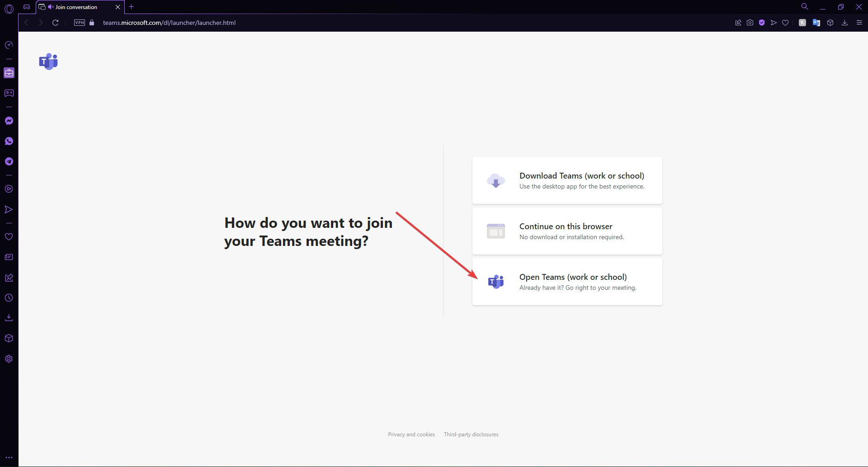The height and width of the screenshot is (467, 868).
Task: Open Downloads in the sidebar
Action: click(9, 318)
